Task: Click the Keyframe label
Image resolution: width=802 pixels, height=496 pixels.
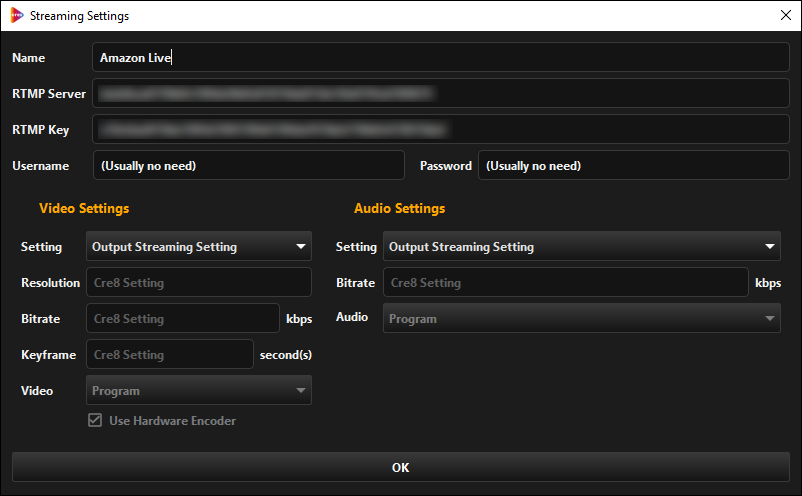Action: (x=49, y=355)
